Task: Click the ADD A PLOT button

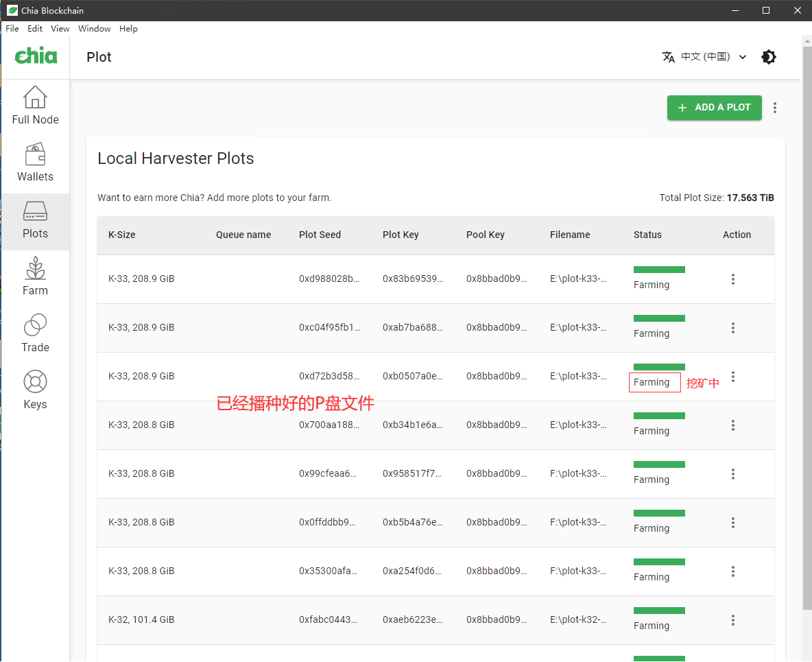Action: point(714,108)
